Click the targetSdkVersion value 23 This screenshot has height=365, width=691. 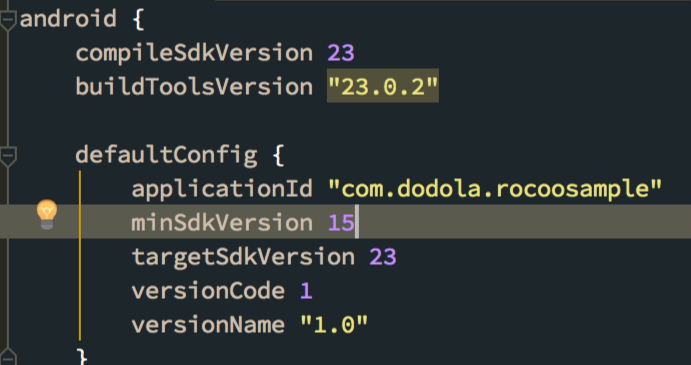point(383,257)
